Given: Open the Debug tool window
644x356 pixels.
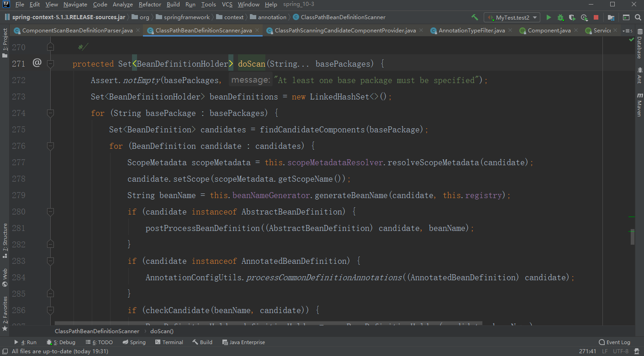Looking at the screenshot, I should click(x=61, y=342).
